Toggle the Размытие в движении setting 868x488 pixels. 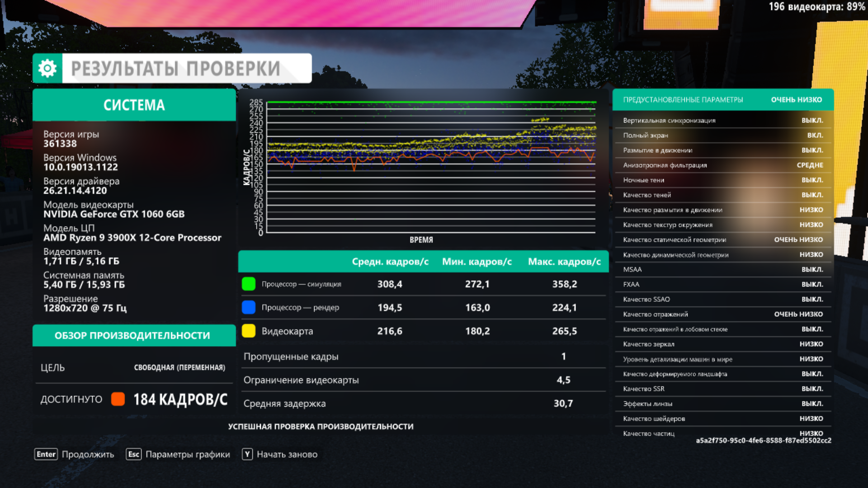(x=722, y=150)
